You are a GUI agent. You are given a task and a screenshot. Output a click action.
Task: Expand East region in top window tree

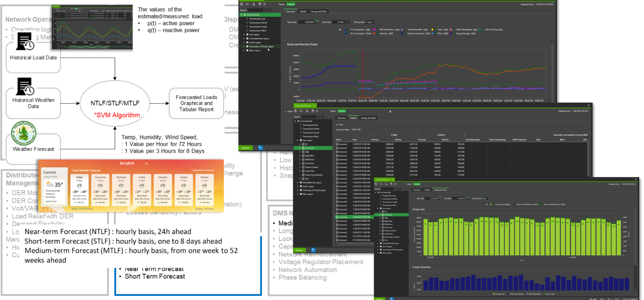[x=244, y=35]
